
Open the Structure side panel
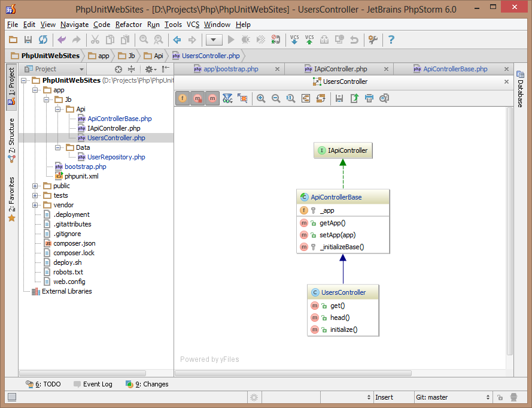pos(11,140)
